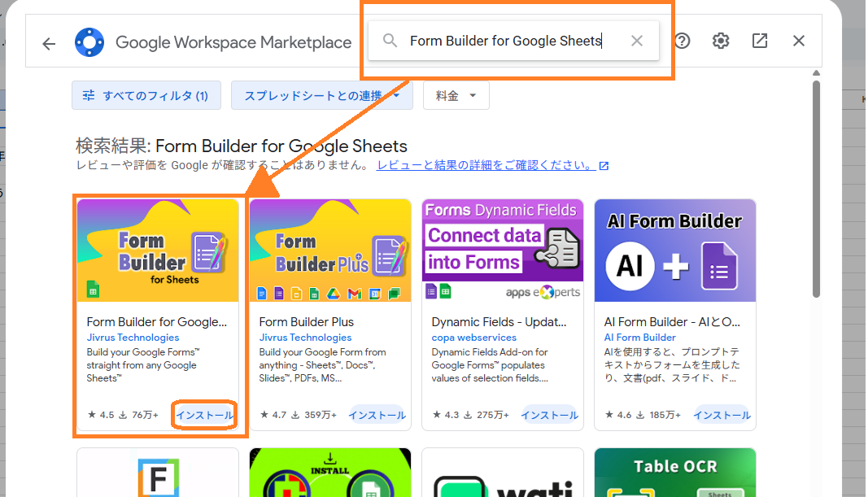Open the help question mark icon

pyautogui.click(x=682, y=41)
